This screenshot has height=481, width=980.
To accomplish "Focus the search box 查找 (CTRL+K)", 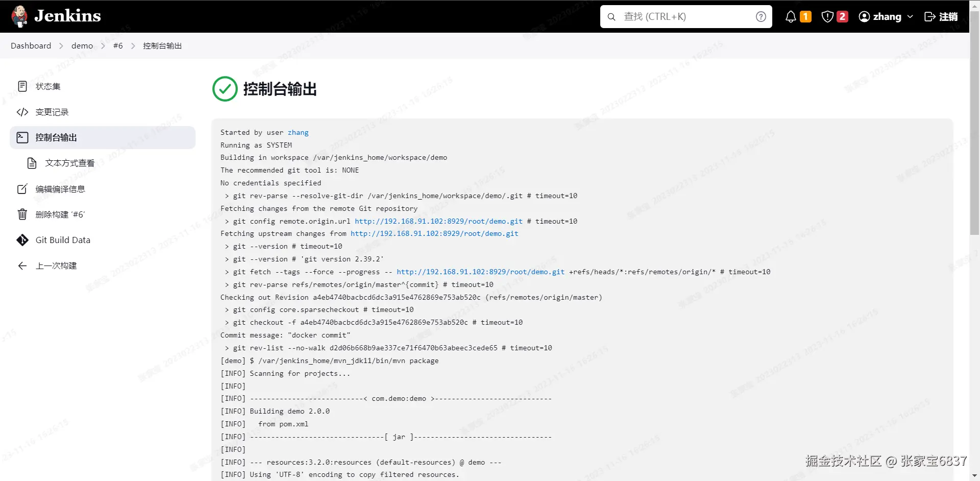I will click(685, 16).
